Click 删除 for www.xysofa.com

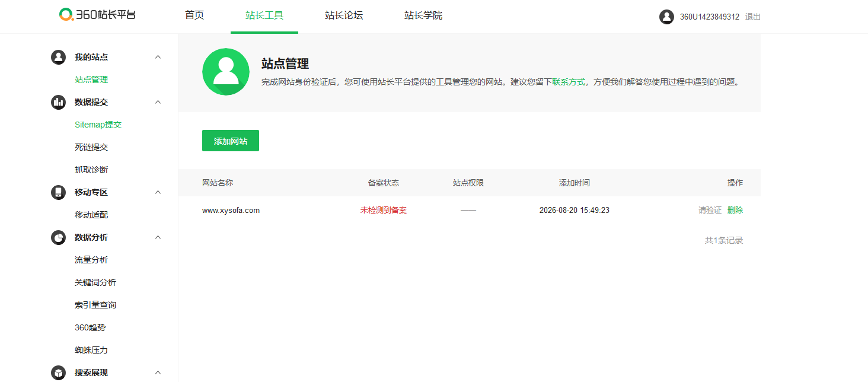(x=735, y=210)
